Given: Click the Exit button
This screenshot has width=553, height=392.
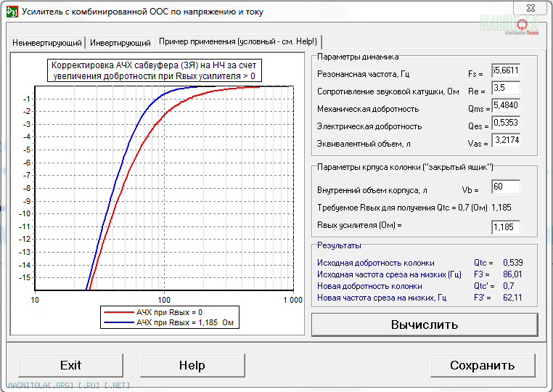Looking at the screenshot, I should point(71,365).
